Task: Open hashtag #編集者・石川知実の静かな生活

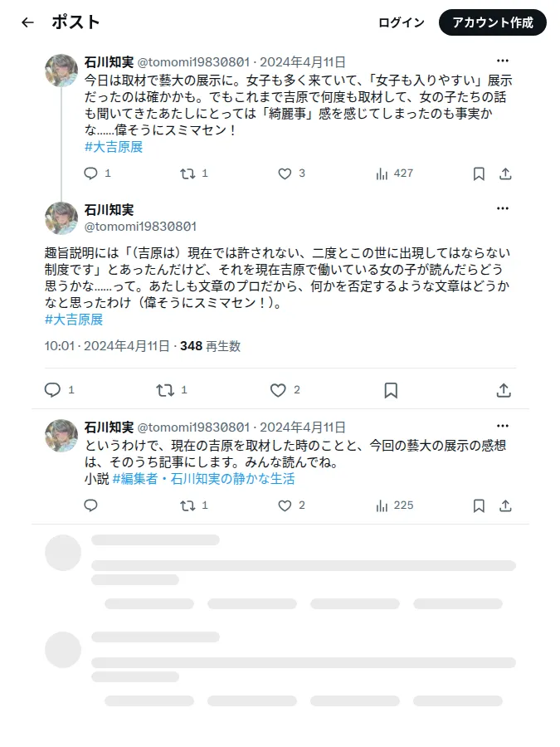Action: coord(203,479)
